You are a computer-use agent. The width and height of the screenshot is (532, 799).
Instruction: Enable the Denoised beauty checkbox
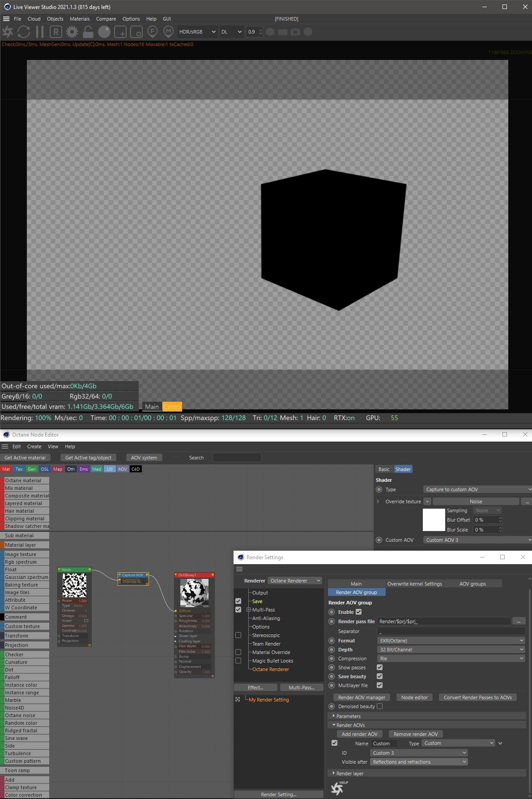point(380,706)
